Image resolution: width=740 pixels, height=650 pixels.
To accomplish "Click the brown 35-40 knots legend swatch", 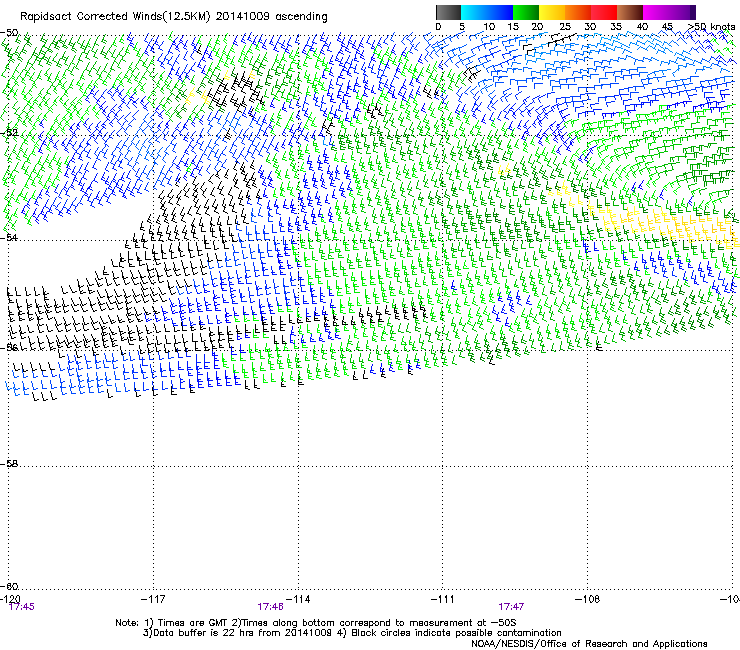I will [630, 12].
